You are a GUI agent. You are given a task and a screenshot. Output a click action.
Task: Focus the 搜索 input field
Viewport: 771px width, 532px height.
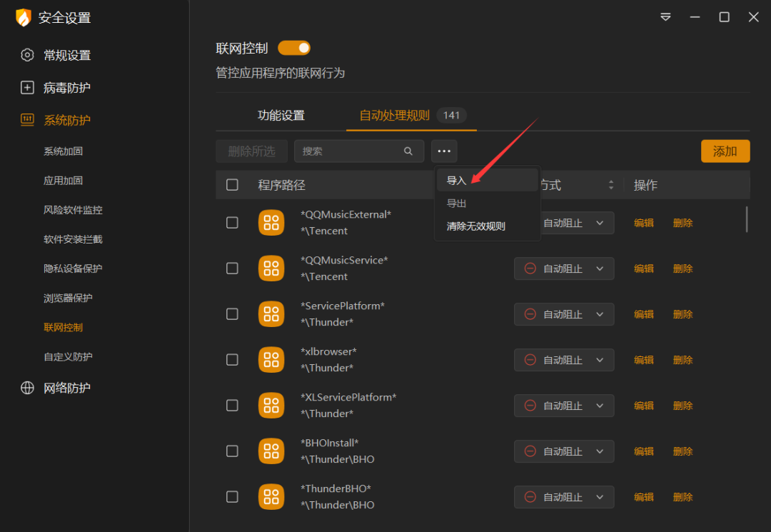[359, 151]
